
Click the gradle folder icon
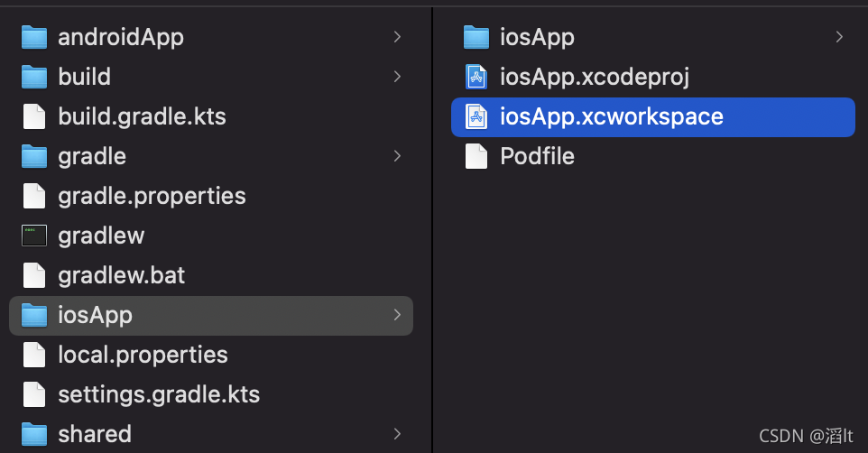pyautogui.click(x=34, y=156)
